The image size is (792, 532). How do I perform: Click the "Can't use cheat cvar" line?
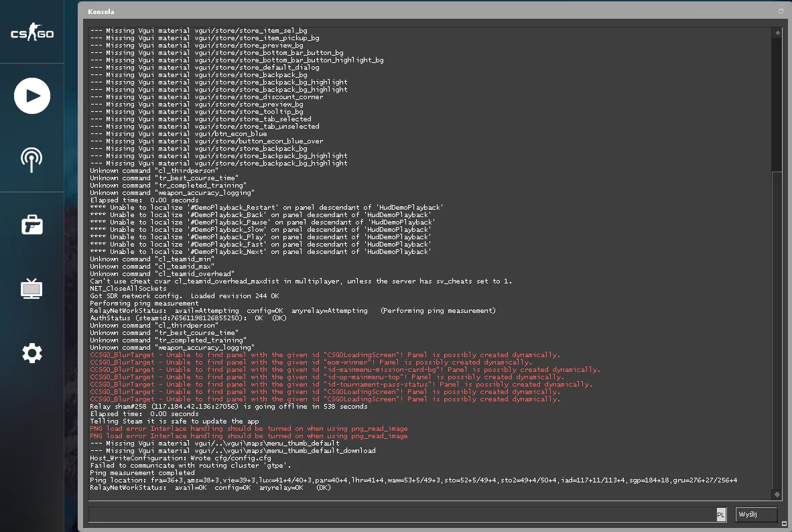coord(301,281)
